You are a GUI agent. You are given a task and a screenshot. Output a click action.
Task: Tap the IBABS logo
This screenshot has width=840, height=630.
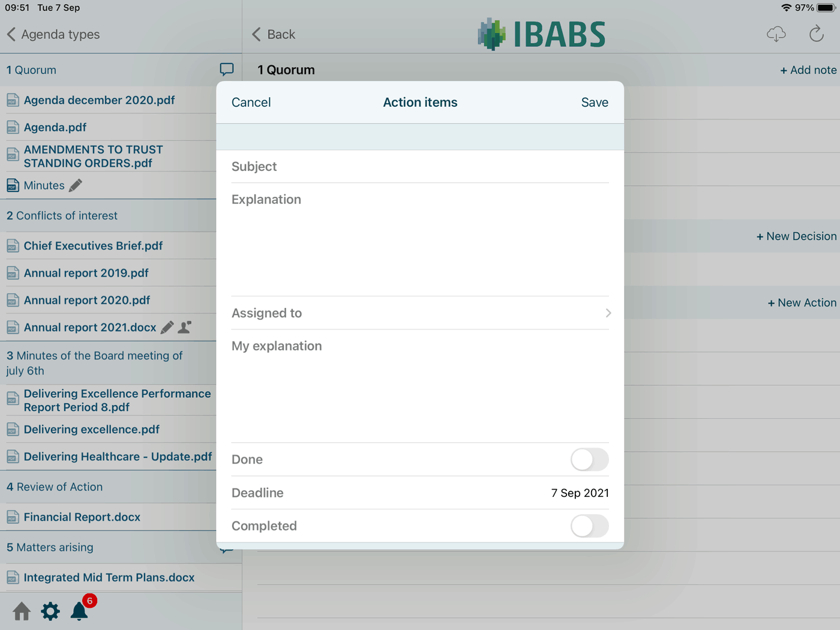click(x=542, y=34)
